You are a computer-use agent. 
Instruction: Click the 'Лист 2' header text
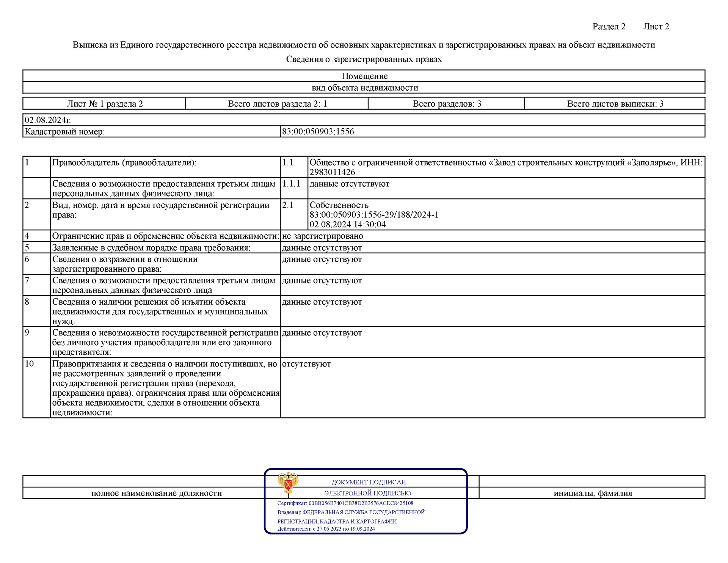[x=656, y=27]
